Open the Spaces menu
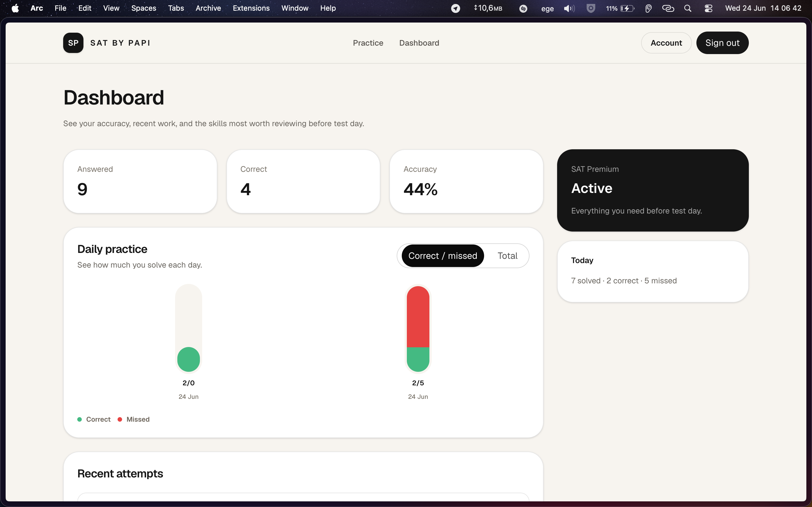This screenshot has width=812, height=507. 144,8
